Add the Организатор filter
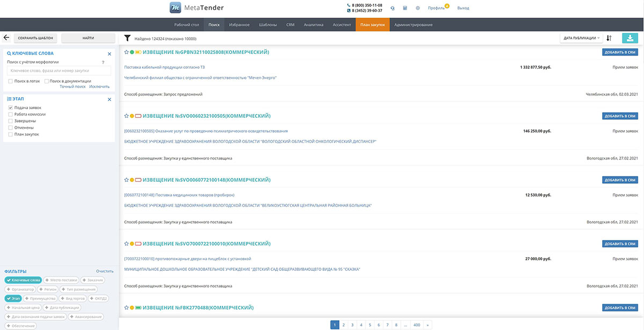 (x=20, y=289)
